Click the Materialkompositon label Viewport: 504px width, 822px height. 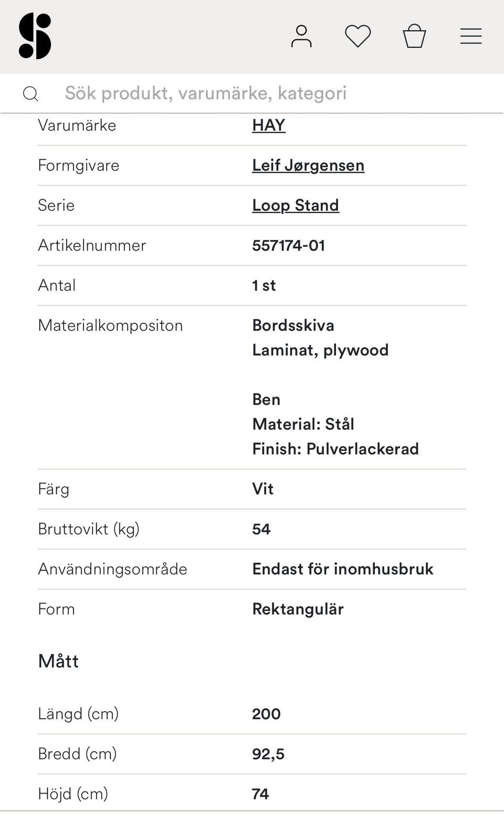coord(110,325)
